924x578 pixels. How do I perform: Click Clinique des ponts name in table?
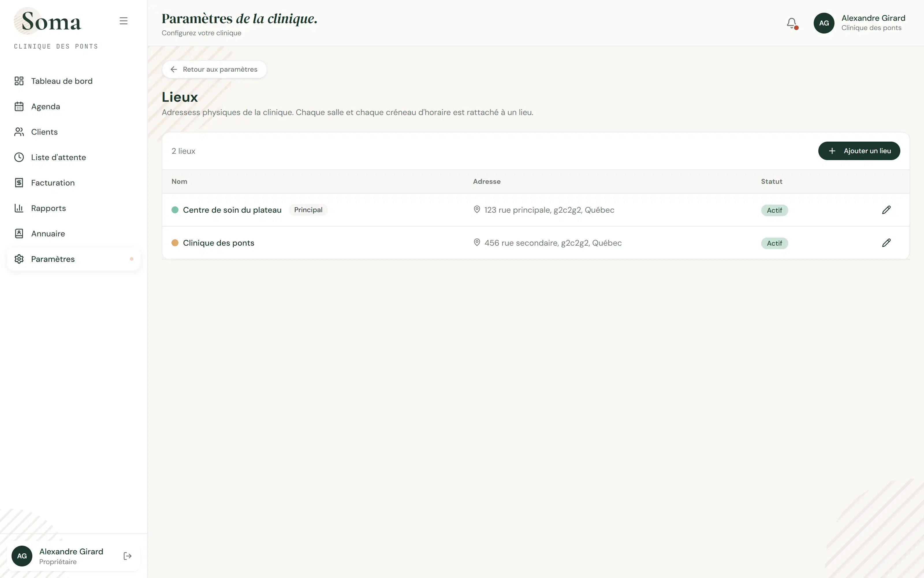(218, 243)
